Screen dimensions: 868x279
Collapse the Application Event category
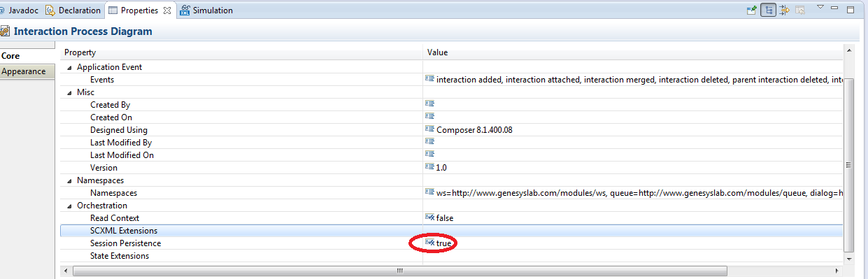pos(69,67)
